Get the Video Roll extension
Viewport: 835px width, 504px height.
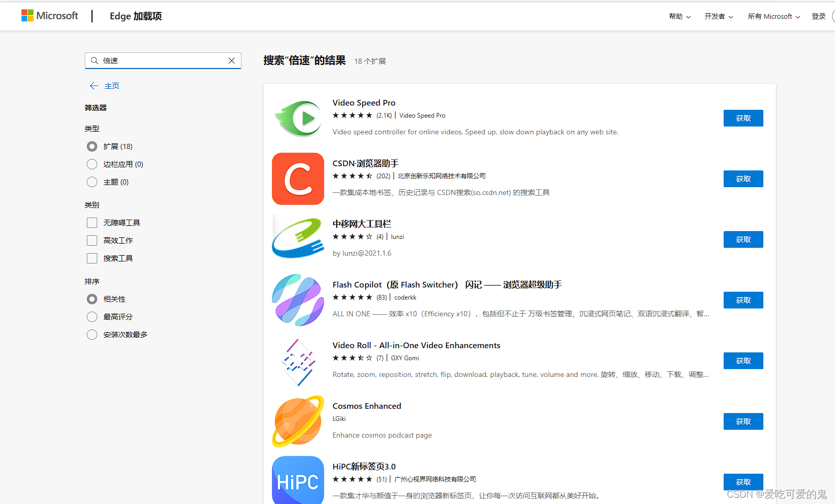pos(743,361)
